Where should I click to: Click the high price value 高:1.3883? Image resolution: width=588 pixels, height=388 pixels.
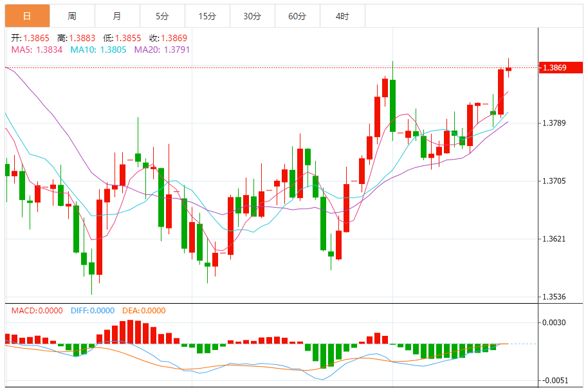click(x=77, y=38)
